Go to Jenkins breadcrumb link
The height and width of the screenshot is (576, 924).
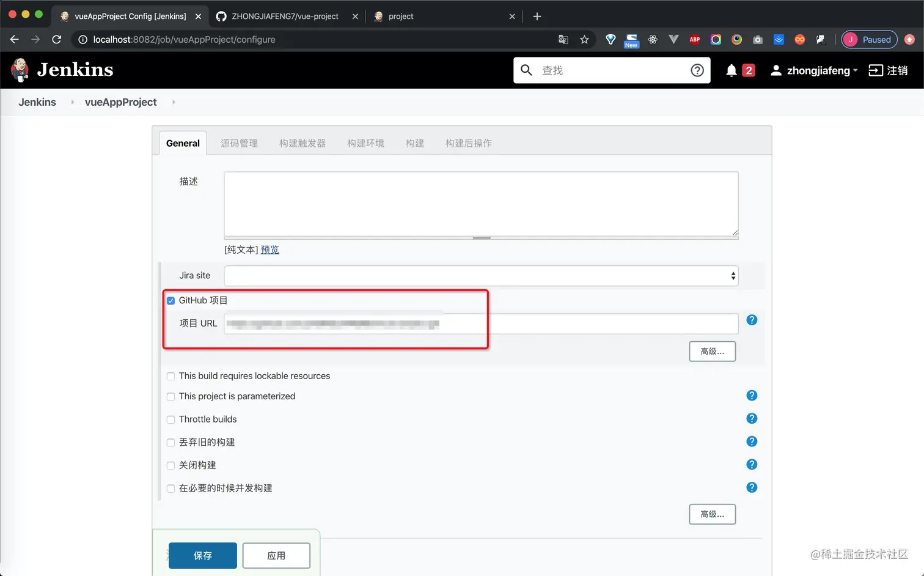pos(37,102)
